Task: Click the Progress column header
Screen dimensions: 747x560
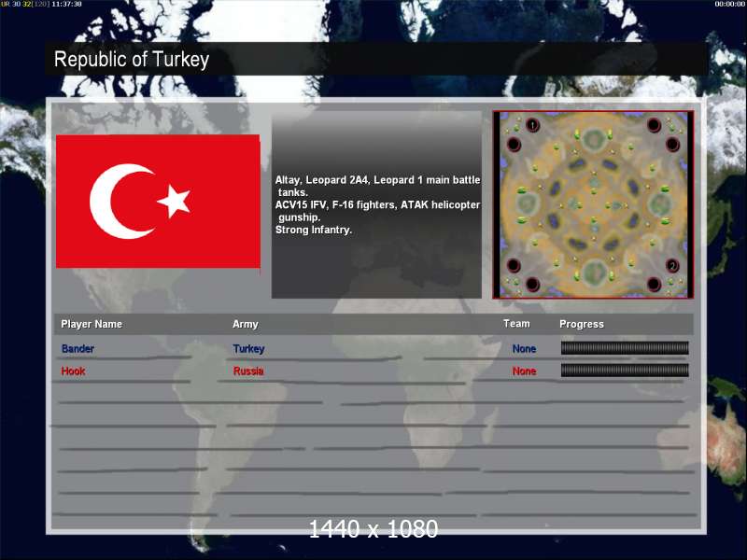Action: coord(582,324)
